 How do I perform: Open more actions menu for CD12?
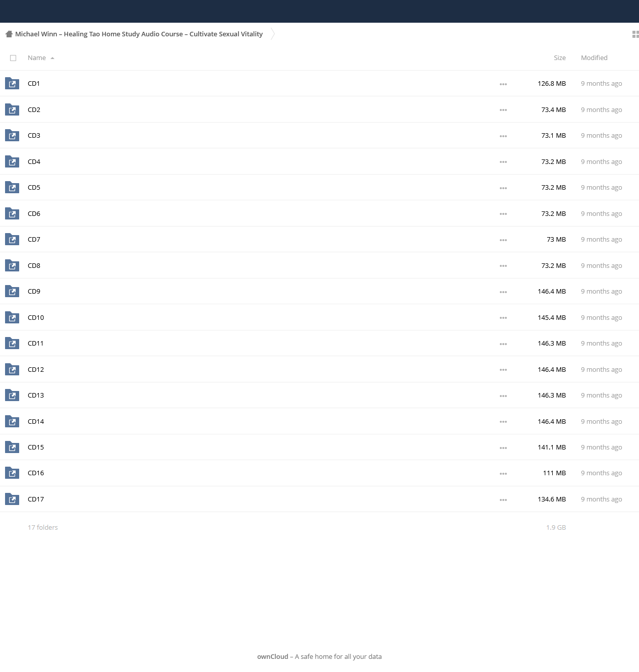coord(503,370)
